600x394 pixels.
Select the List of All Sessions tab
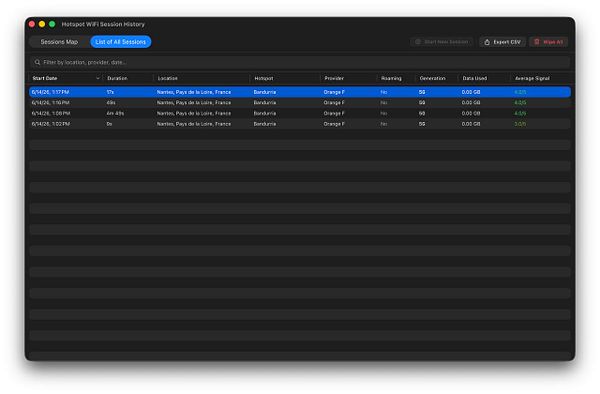(121, 42)
